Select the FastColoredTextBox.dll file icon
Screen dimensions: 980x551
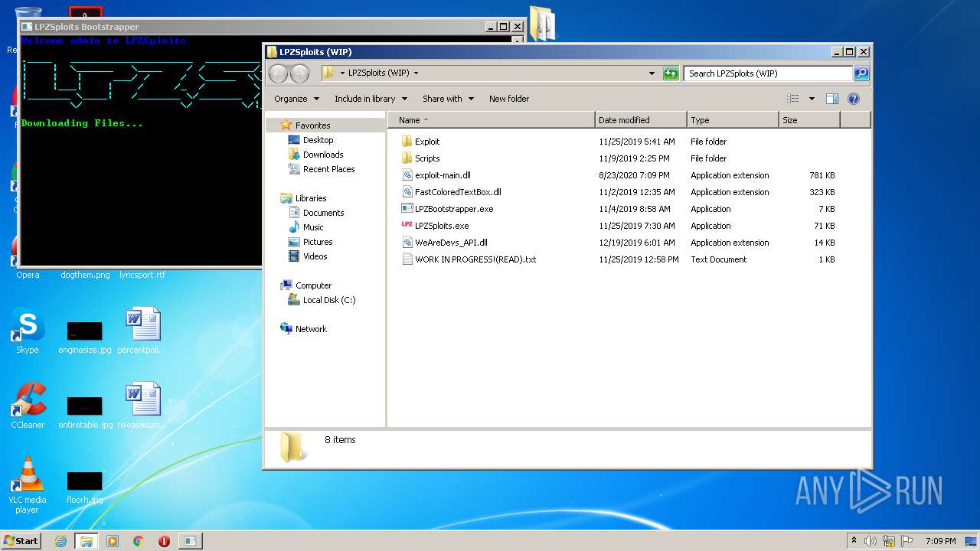coord(407,192)
